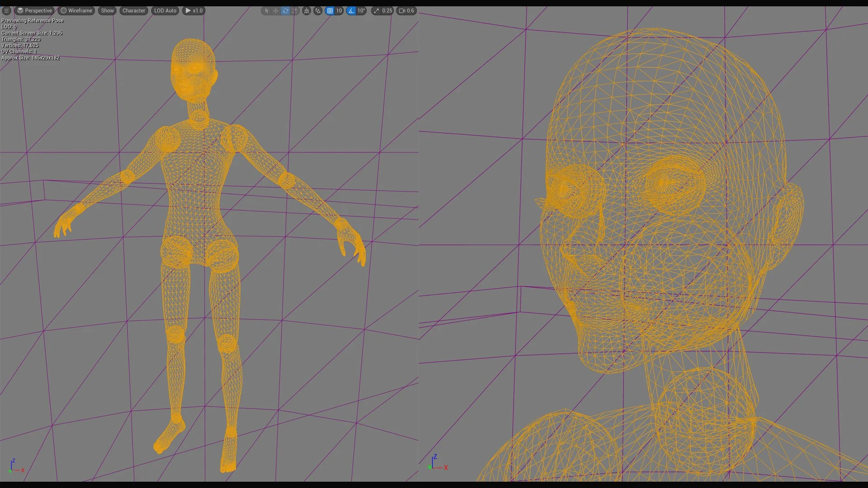Click the axis gizmo in right viewport

(x=438, y=463)
